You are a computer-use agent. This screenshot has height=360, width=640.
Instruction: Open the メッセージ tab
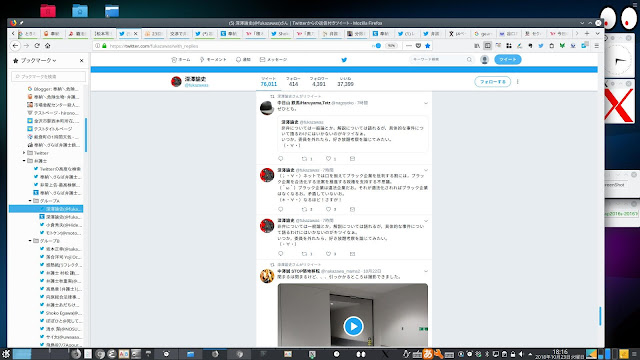pos(273,60)
